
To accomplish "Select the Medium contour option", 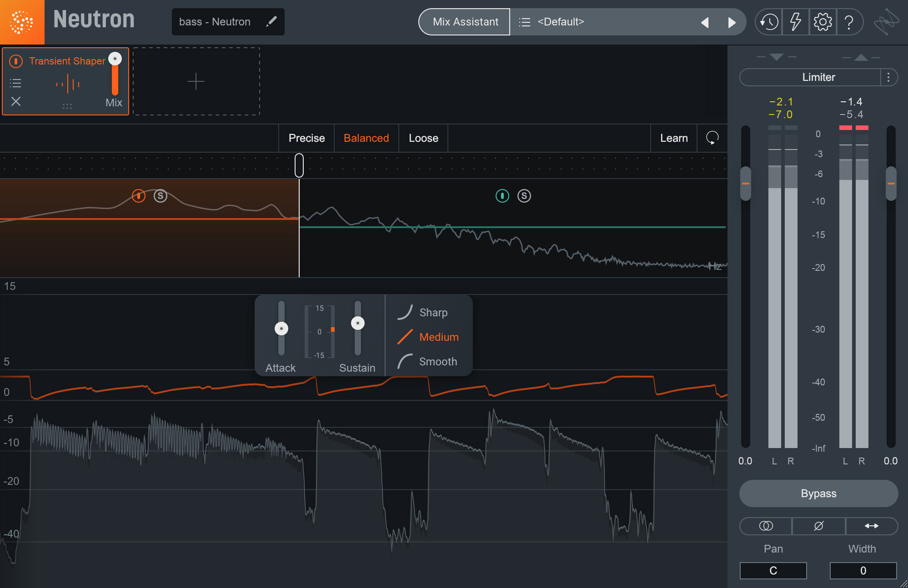I will (x=427, y=337).
